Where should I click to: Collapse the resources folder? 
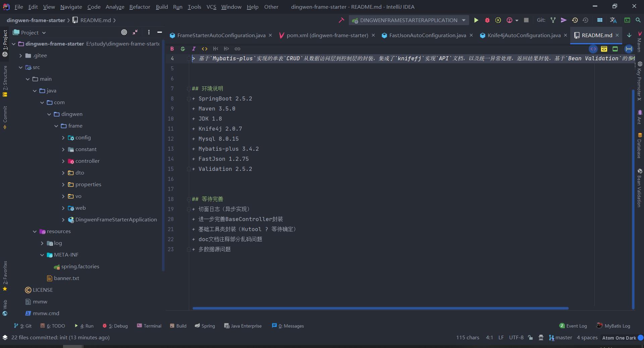(x=35, y=231)
